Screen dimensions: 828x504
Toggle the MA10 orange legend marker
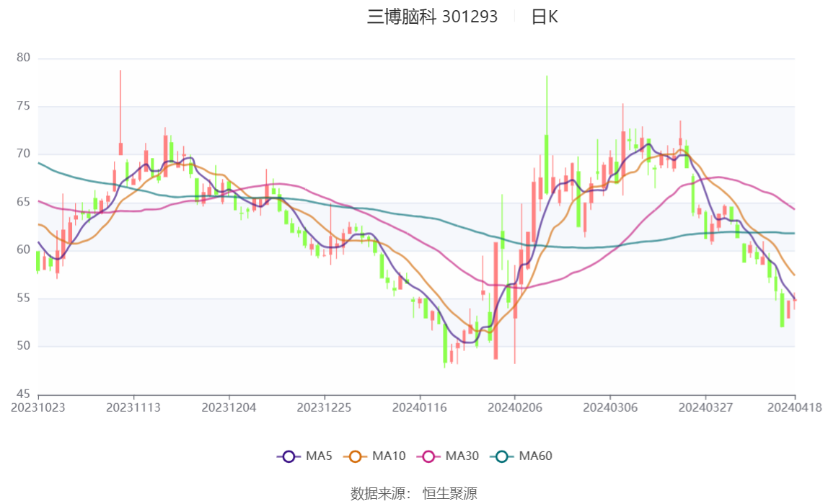(355, 456)
